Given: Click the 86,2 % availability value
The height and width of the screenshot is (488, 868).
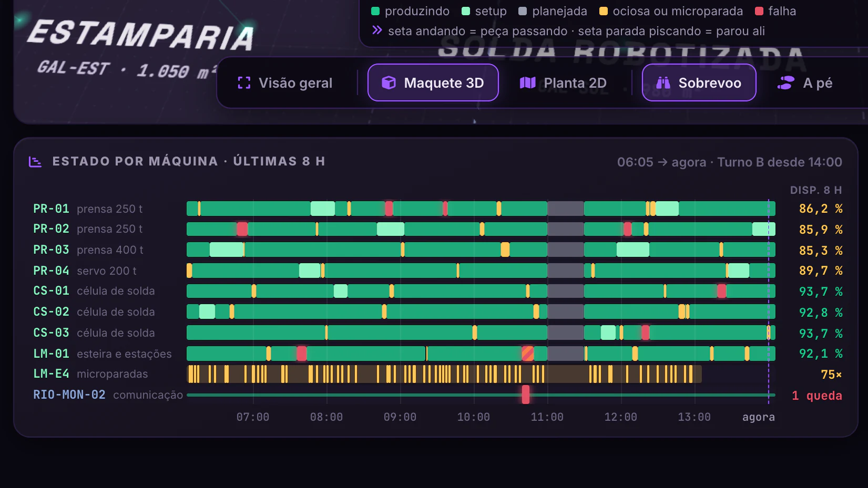Looking at the screenshot, I should [821, 209].
